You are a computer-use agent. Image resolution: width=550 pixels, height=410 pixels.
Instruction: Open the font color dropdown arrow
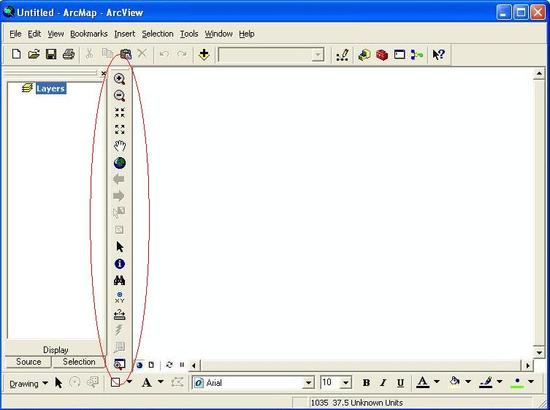click(x=437, y=382)
